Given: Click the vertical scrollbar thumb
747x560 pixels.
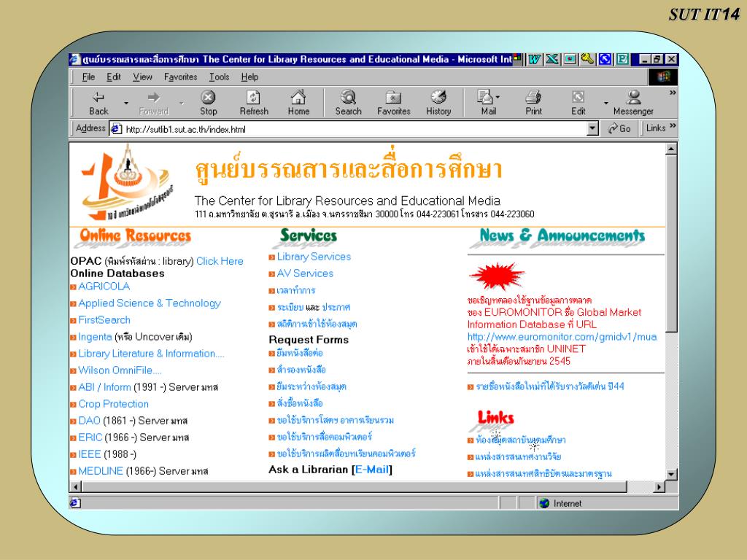Looking at the screenshot, I should [x=671, y=243].
